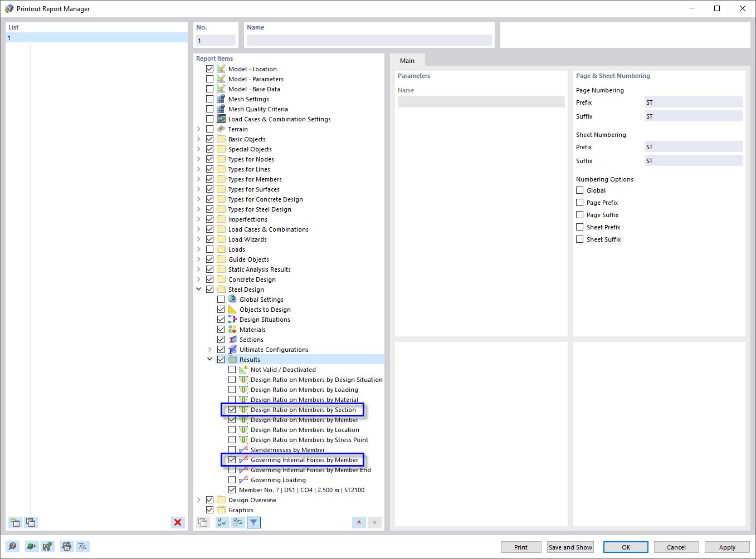Enable the Loads checkbox
756x559 pixels.
(210, 249)
